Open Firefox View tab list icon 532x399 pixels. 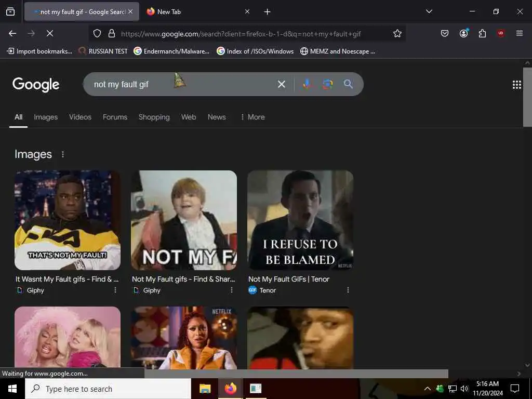coord(10,12)
